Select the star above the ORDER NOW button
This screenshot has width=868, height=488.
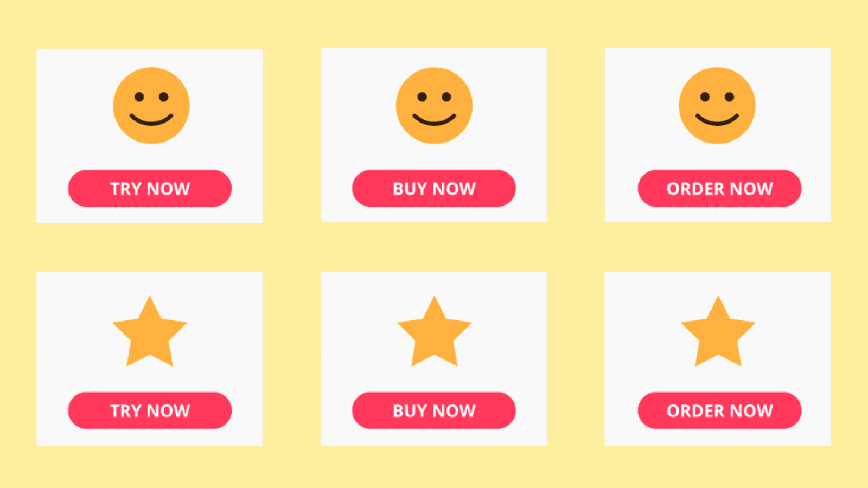pos(718,331)
